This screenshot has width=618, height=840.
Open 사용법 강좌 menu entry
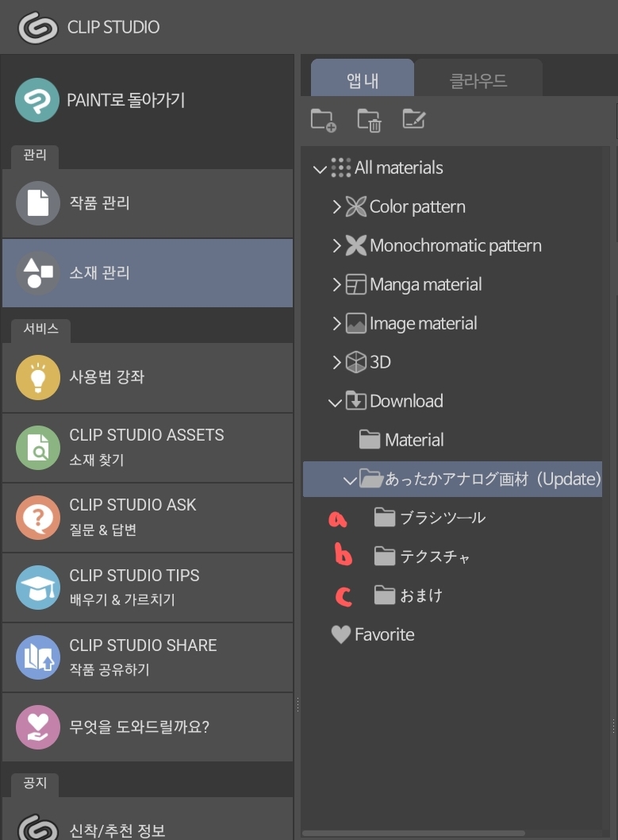pos(148,378)
